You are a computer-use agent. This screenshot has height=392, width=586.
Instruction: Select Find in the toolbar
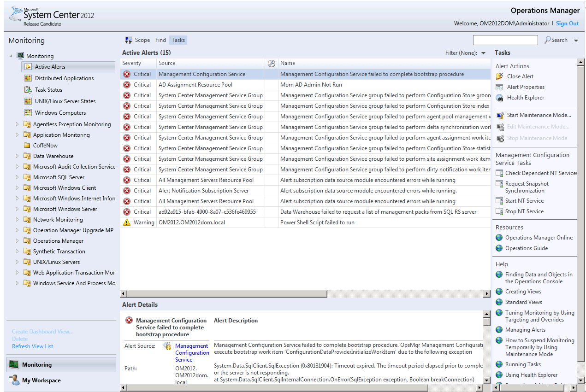pyautogui.click(x=160, y=40)
